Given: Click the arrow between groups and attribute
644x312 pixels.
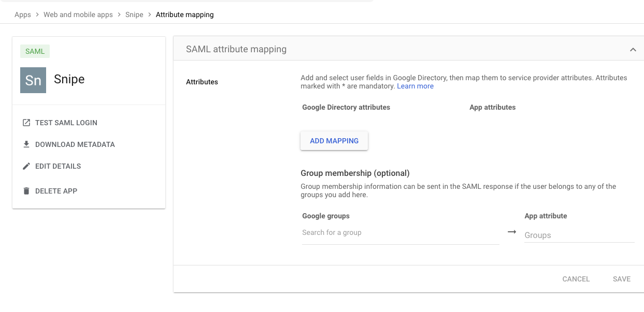Looking at the screenshot, I should coord(512,232).
